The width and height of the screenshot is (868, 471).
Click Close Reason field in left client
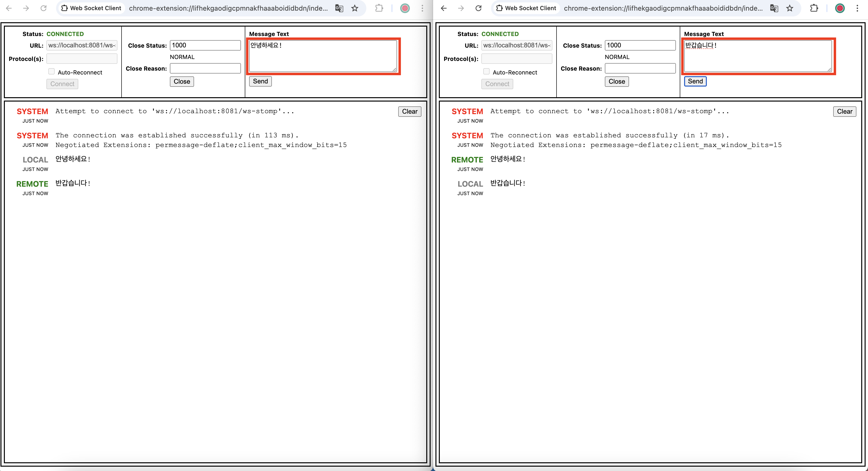(x=205, y=68)
